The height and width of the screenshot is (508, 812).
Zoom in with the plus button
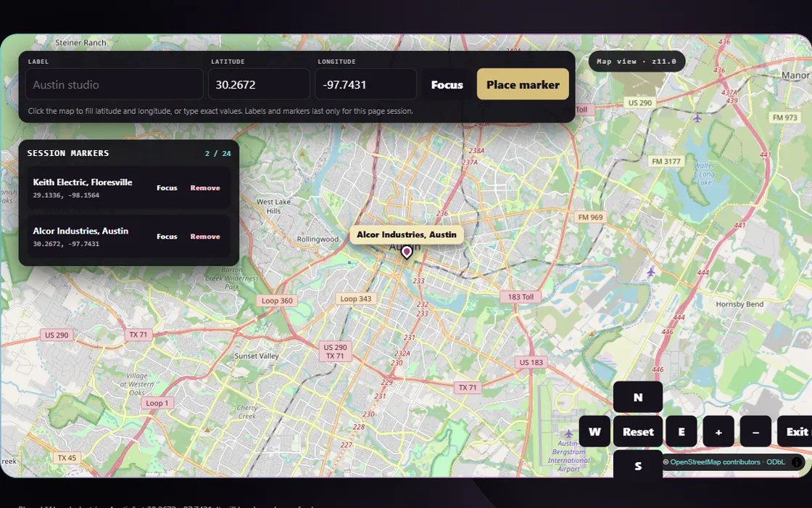click(x=718, y=431)
